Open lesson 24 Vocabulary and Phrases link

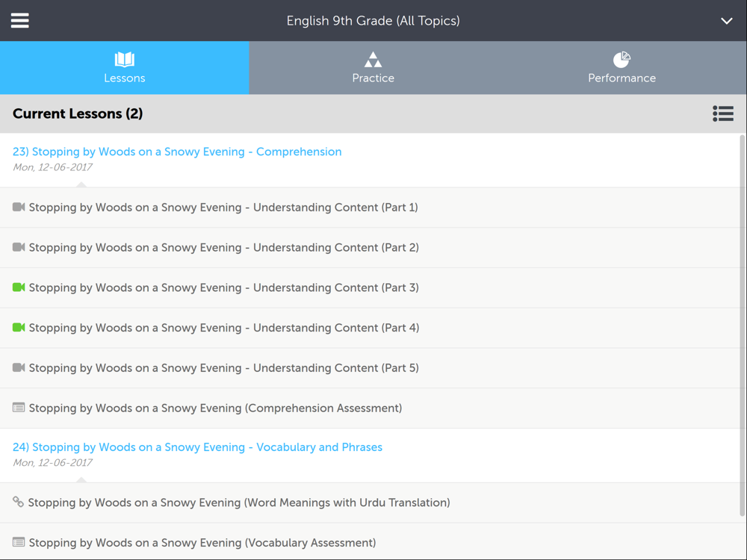tap(197, 447)
